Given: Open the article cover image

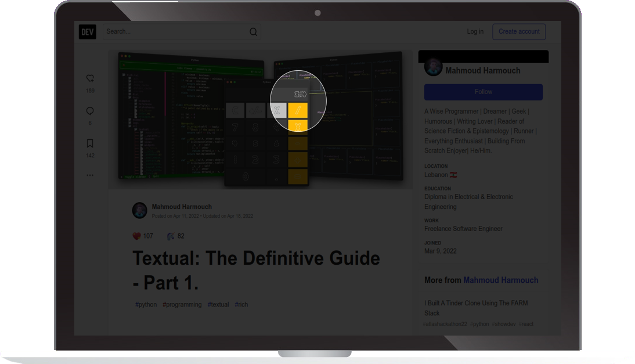Looking at the screenshot, I should click(261, 120).
